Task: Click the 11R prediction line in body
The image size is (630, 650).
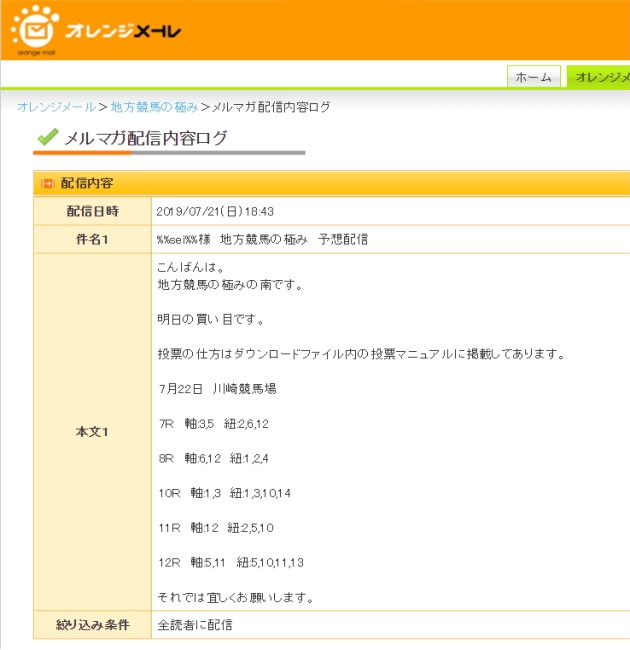Action: coord(216,528)
